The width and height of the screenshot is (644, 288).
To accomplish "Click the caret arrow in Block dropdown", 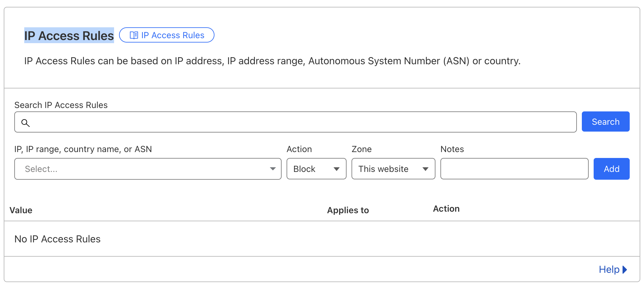I will click(336, 169).
